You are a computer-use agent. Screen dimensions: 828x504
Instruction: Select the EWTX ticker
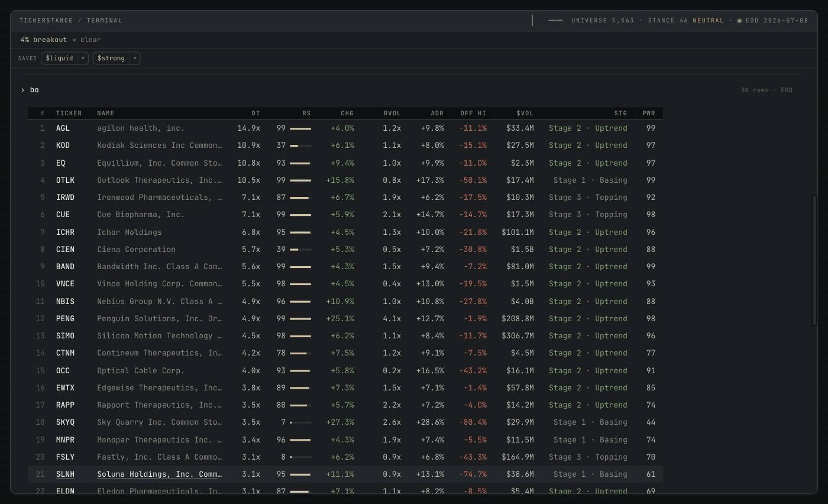65,387
